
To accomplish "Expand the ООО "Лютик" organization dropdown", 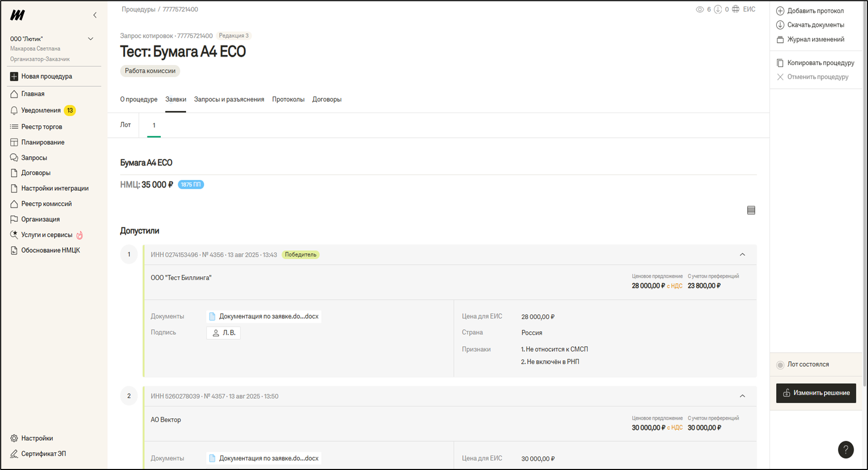I will tap(91, 39).
